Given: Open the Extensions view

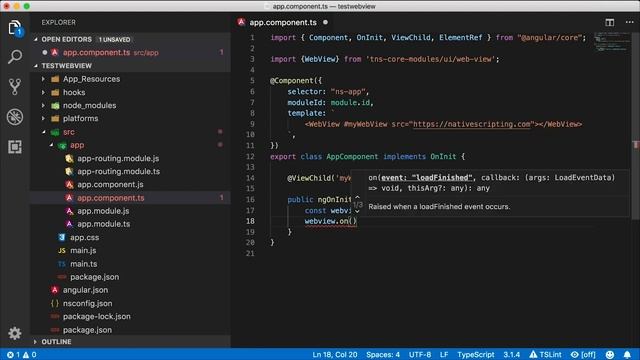Looking at the screenshot, I should [15, 147].
